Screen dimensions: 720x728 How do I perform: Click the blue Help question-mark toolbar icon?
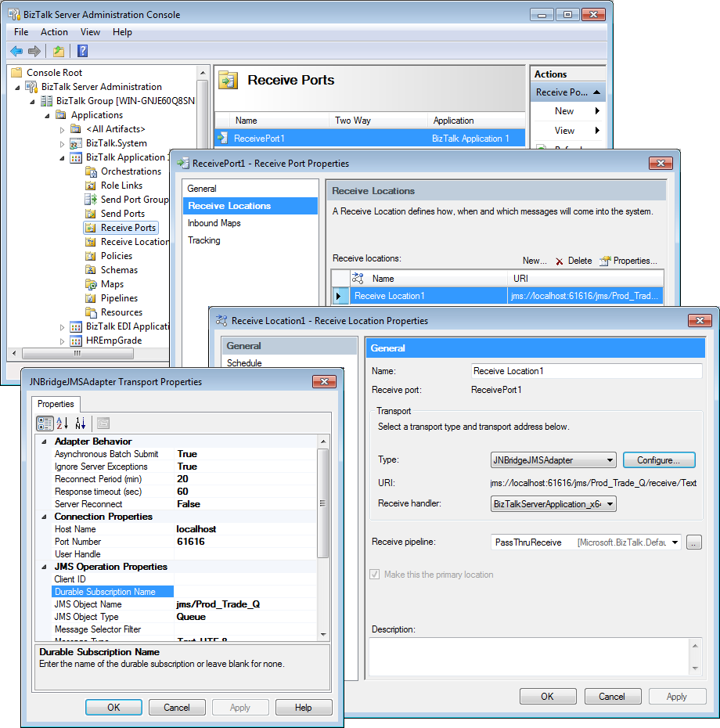tap(82, 51)
